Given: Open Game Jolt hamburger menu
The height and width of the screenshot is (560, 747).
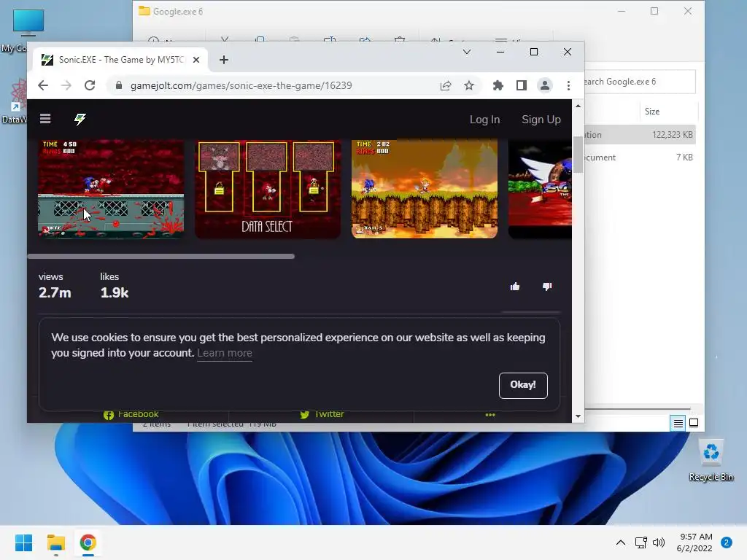Looking at the screenshot, I should [x=45, y=119].
